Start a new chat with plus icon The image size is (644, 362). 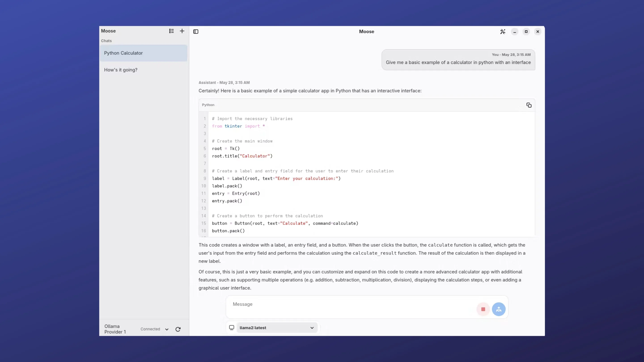(x=182, y=31)
